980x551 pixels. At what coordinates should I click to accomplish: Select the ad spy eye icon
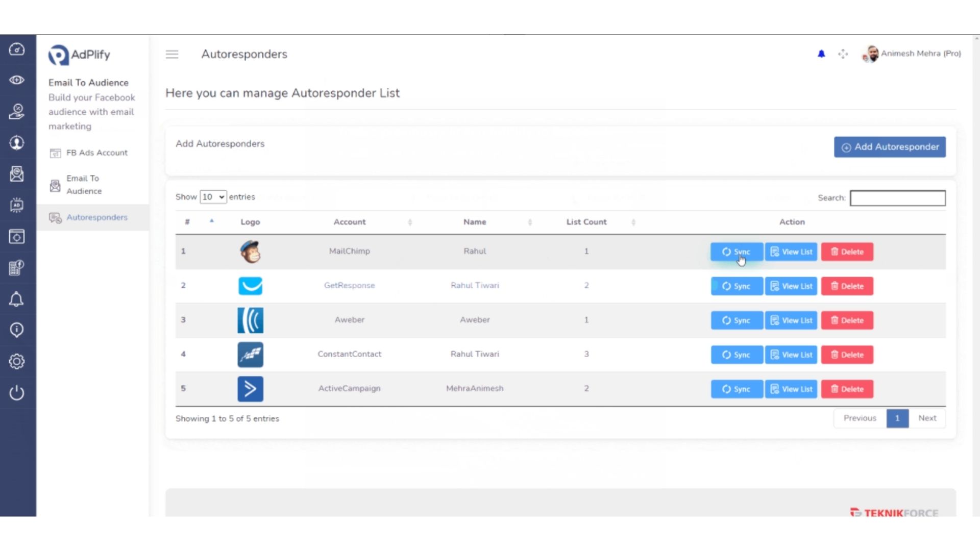pos(17,80)
